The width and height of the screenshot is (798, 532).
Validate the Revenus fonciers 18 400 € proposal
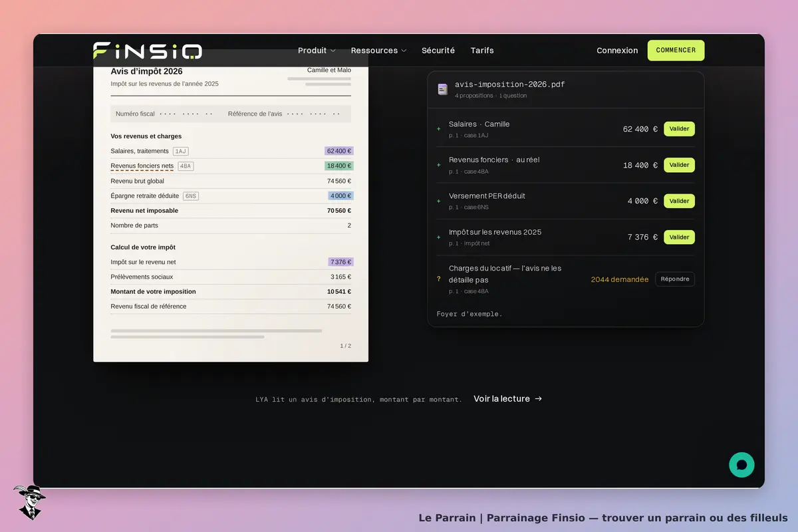[679, 165]
